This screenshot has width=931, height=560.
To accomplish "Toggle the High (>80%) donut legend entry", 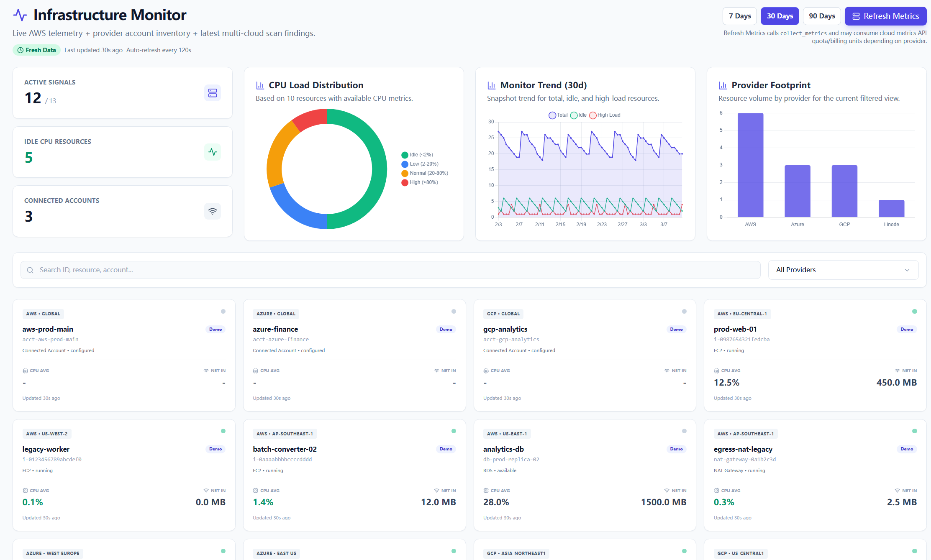I will pyautogui.click(x=420, y=182).
